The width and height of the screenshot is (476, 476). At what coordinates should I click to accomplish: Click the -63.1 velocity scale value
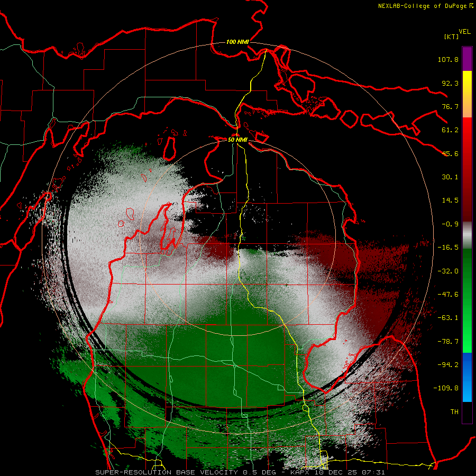click(x=448, y=318)
